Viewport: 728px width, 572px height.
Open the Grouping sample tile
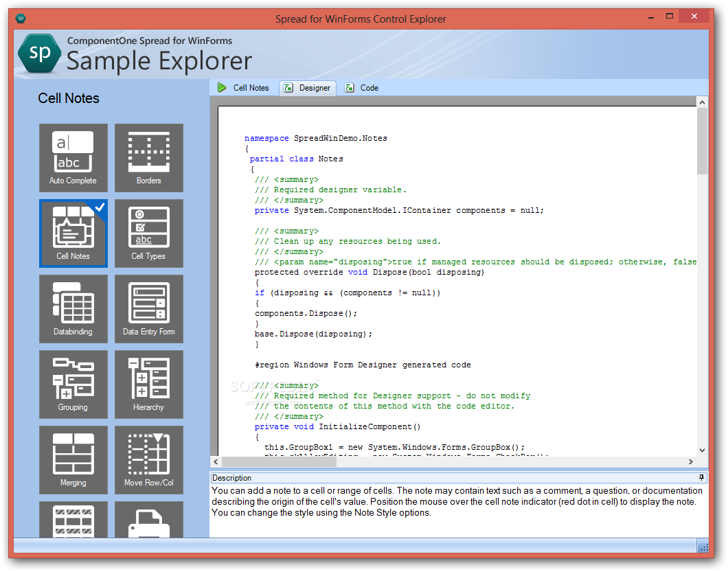(x=73, y=385)
